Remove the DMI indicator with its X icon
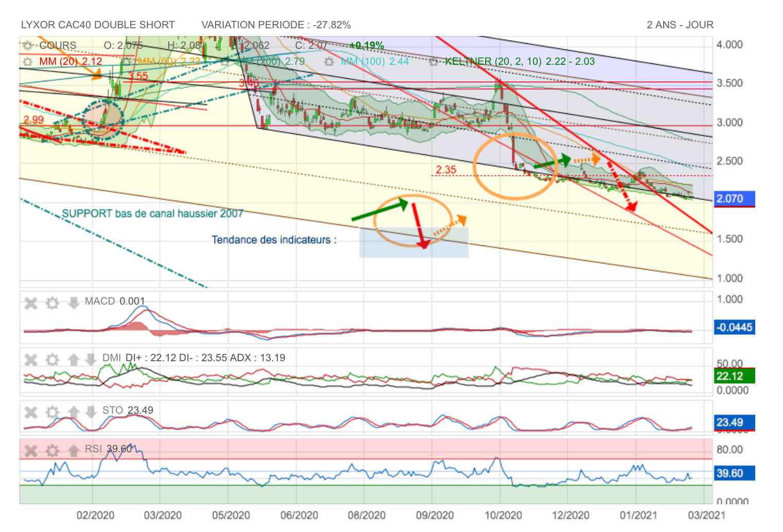 31,359
